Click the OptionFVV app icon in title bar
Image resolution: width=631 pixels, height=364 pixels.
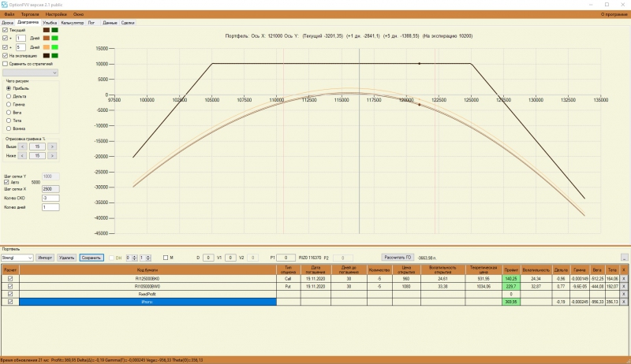pyautogui.click(x=5, y=5)
